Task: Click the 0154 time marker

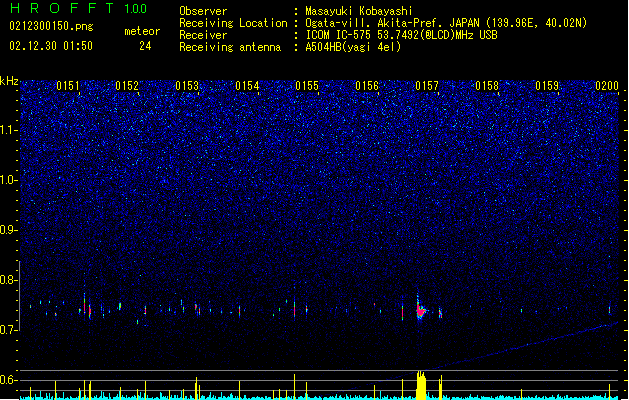Action: click(x=248, y=86)
